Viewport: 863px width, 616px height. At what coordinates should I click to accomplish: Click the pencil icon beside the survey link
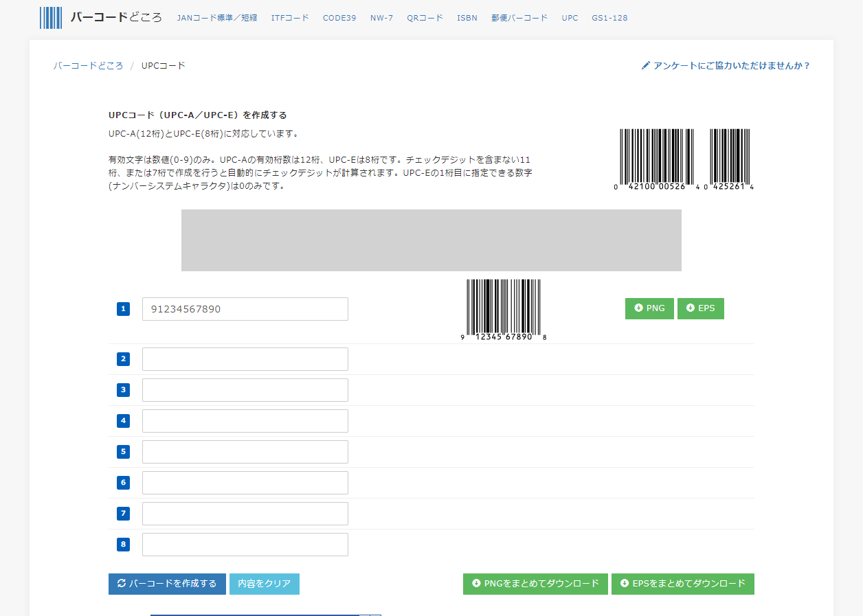tap(645, 66)
